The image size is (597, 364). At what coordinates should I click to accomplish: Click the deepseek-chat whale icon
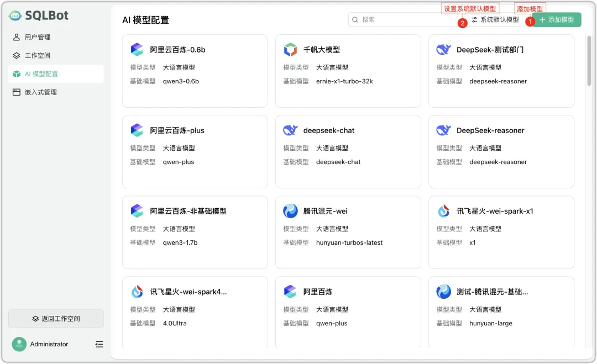[290, 130]
